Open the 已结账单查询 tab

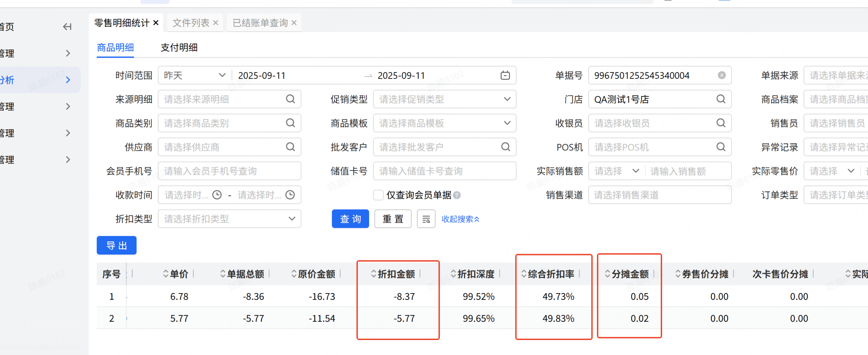(260, 23)
